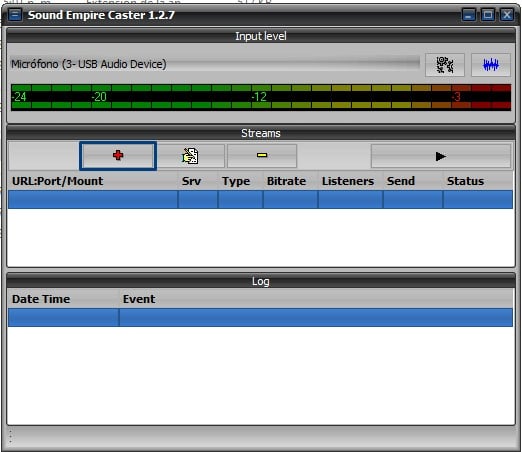Select the highlighted row in the Log list

260,317
